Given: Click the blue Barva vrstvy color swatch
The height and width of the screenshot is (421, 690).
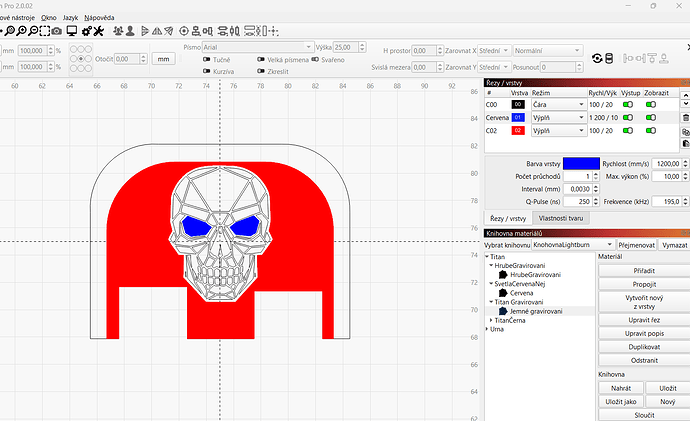Looking at the screenshot, I should click(x=580, y=163).
